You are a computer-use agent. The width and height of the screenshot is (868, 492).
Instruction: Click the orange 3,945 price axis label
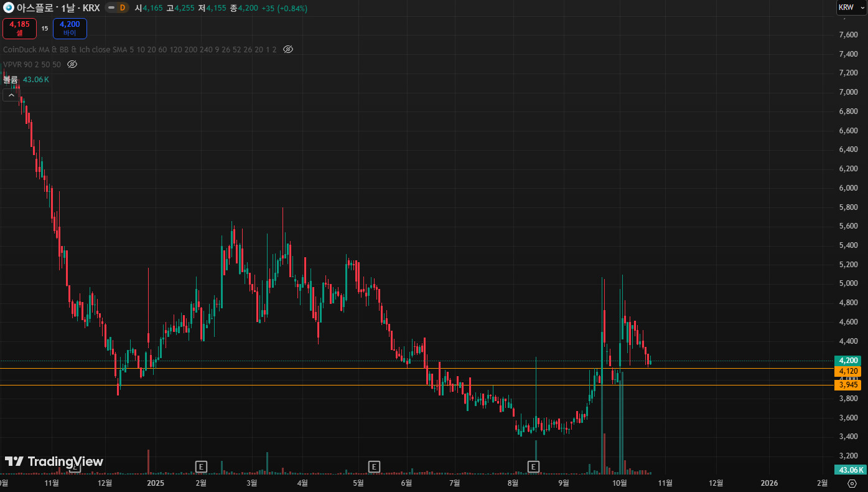click(849, 385)
